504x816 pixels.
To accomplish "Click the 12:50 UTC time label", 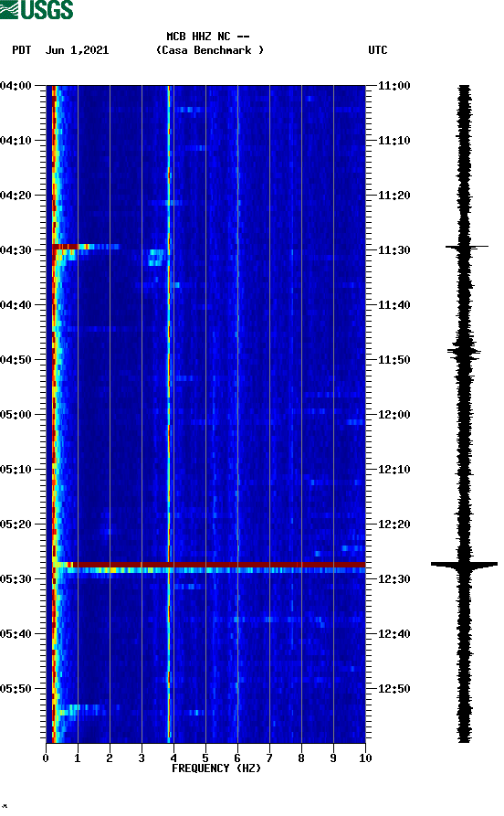I will pyautogui.click(x=394, y=688).
